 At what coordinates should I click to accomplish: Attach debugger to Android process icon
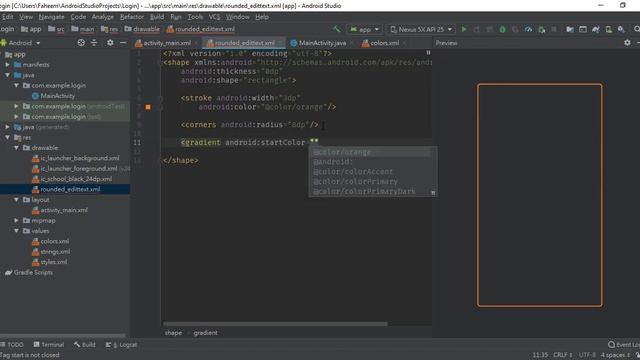click(x=542, y=29)
